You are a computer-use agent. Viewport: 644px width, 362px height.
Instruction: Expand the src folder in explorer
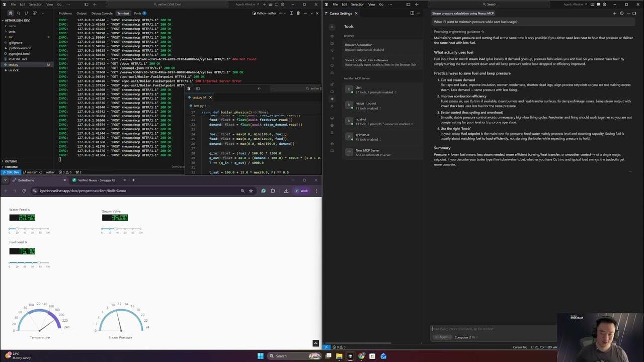(11, 37)
